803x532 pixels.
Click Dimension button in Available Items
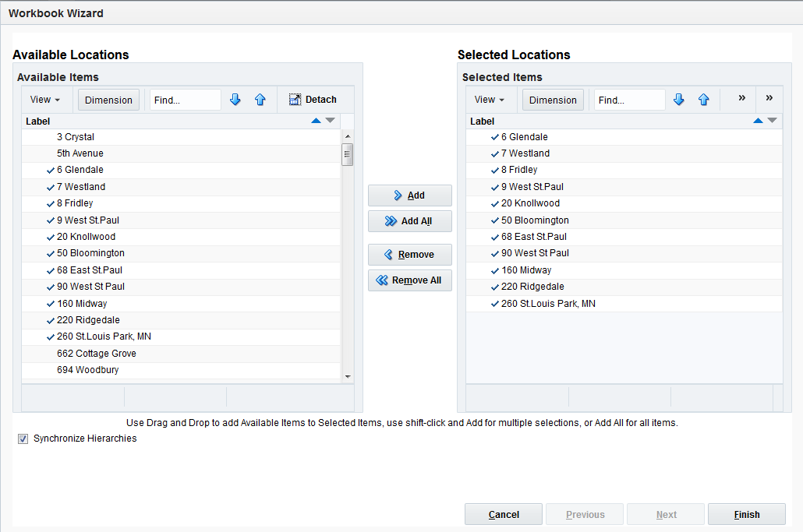pos(108,100)
